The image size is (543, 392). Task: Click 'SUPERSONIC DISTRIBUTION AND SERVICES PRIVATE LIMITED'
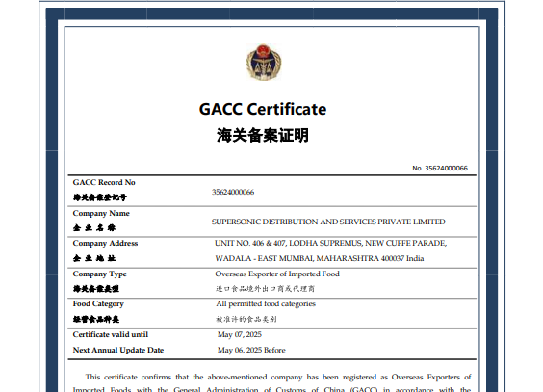coord(328,222)
